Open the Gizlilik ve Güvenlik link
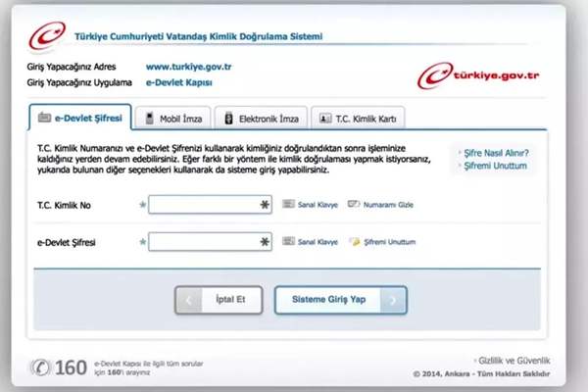Image resolution: width=588 pixels, height=392 pixels. coord(514,361)
